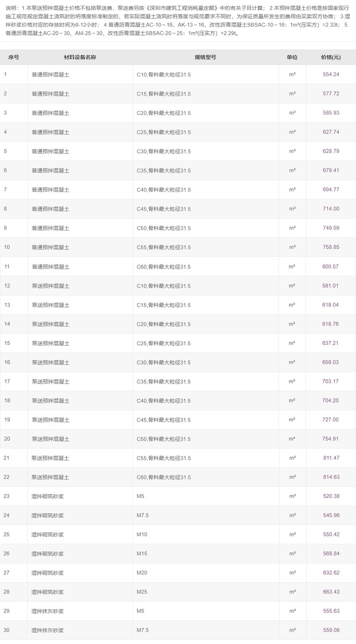356x644 pixels.
Task: Click 普通预拌混凝土 name in row 1
Action: click(x=51, y=74)
